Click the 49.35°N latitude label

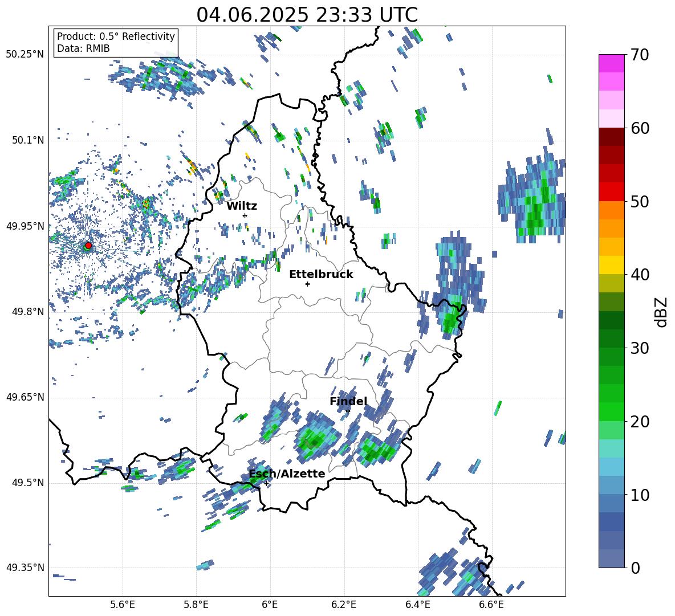25,568
